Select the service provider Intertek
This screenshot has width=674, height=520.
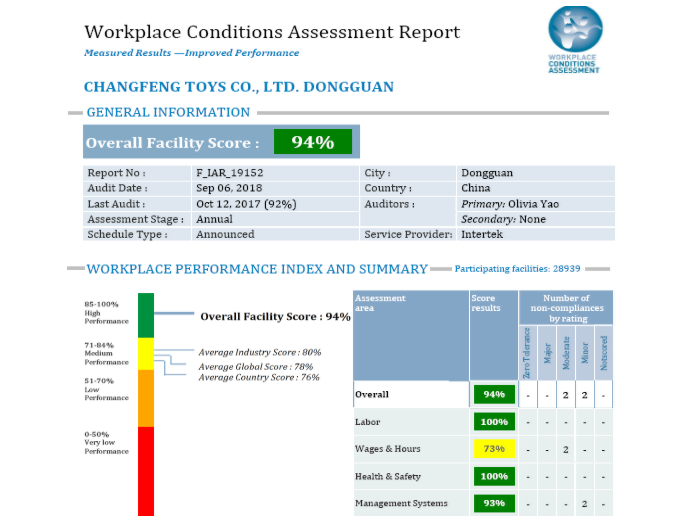483,234
